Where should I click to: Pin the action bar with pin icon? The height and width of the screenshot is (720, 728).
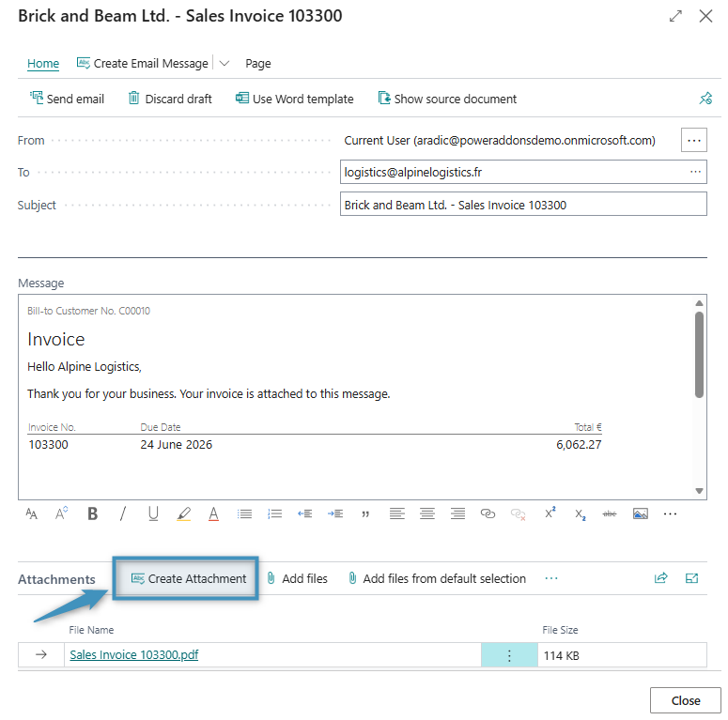[705, 99]
